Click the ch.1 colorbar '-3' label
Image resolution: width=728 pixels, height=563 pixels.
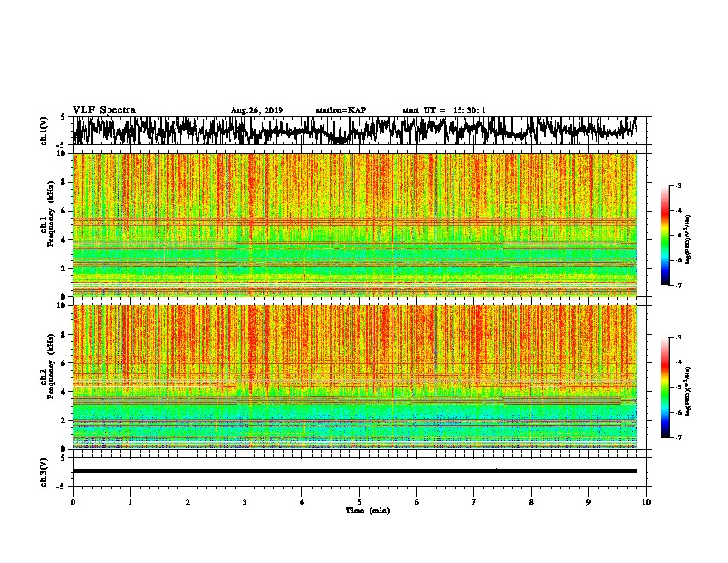click(x=677, y=186)
